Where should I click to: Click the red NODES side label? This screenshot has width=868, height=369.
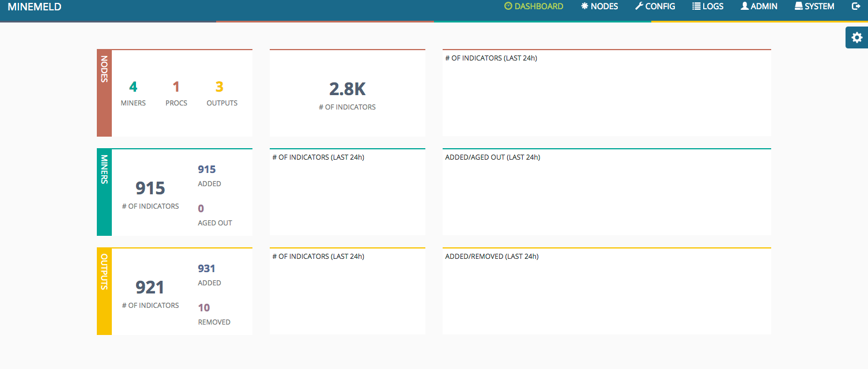[104, 93]
